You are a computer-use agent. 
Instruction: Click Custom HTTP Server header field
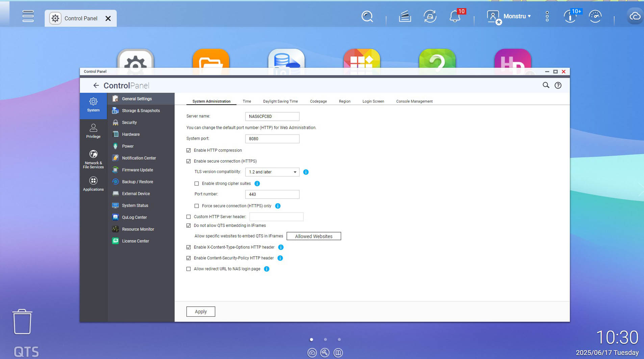[276, 217]
